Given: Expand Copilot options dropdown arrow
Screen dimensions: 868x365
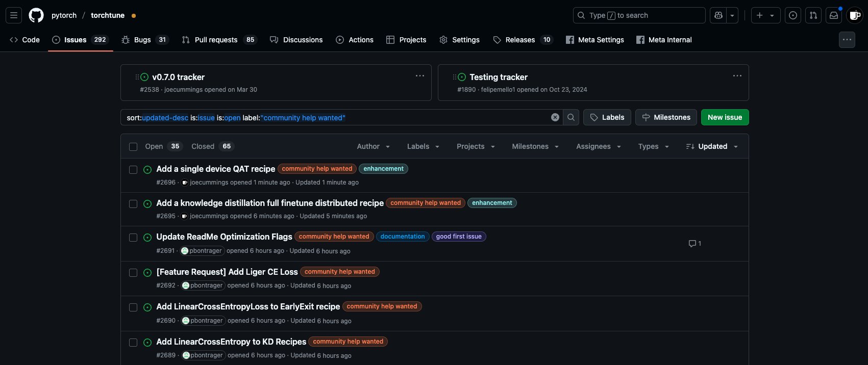Looking at the screenshot, I should (x=732, y=15).
